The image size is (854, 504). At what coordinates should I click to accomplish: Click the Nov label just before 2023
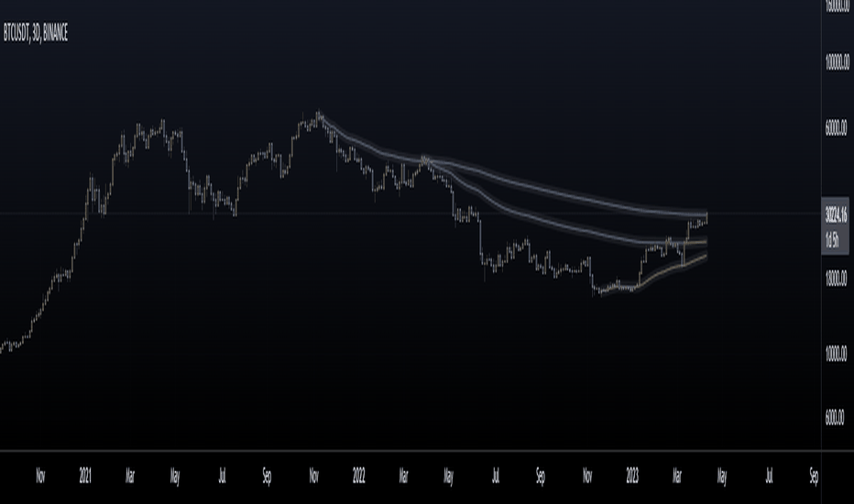[x=587, y=477]
